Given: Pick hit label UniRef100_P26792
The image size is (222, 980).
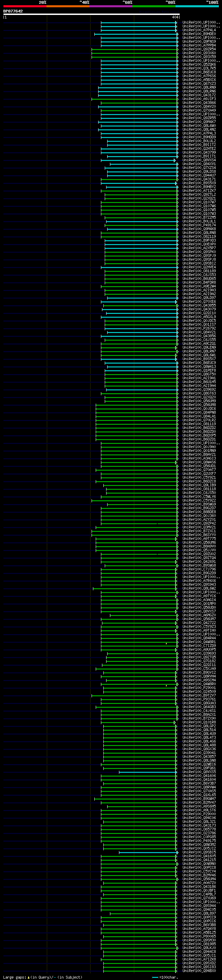Looking at the screenshot, I should [199, 328].
